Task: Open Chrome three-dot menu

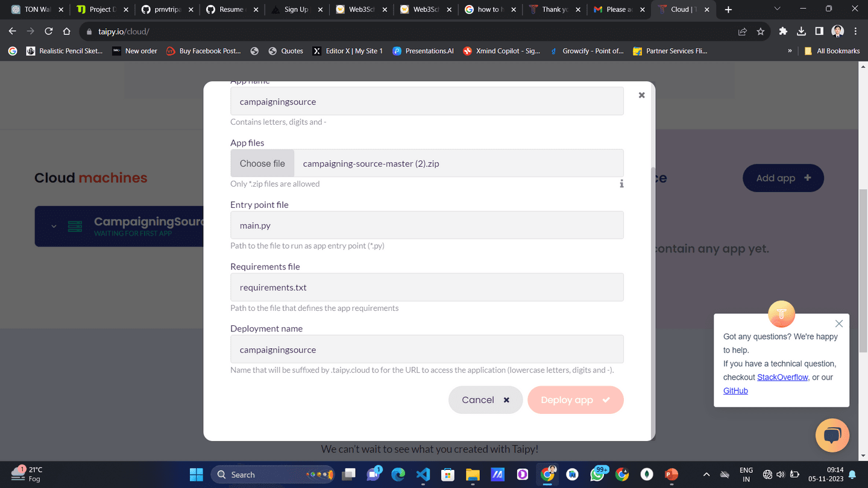Action: pyautogui.click(x=855, y=31)
